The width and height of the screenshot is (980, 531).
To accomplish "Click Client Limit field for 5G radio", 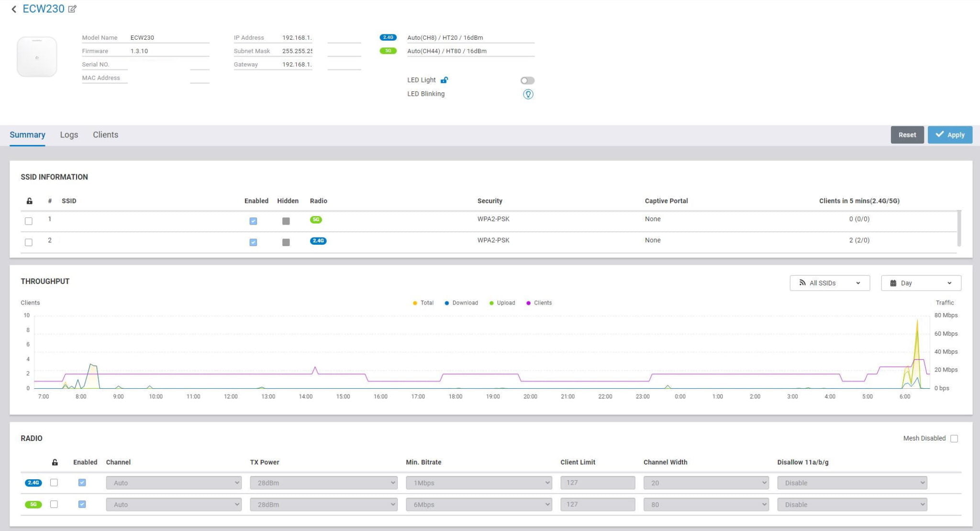I will coord(598,504).
